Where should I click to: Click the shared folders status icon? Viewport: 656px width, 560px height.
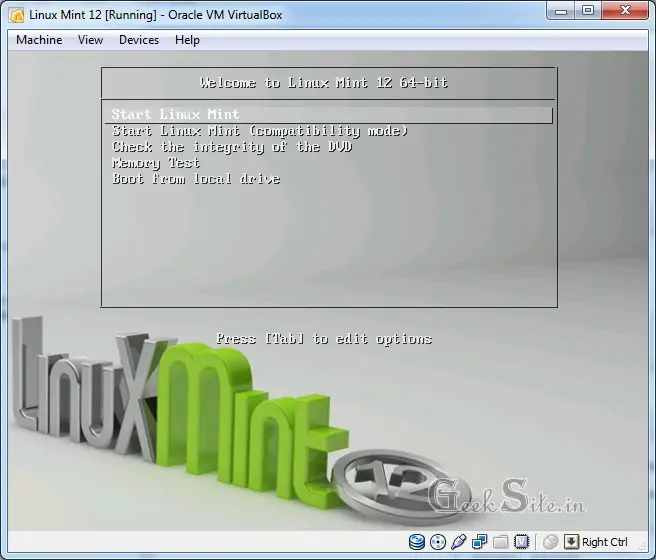(x=500, y=542)
